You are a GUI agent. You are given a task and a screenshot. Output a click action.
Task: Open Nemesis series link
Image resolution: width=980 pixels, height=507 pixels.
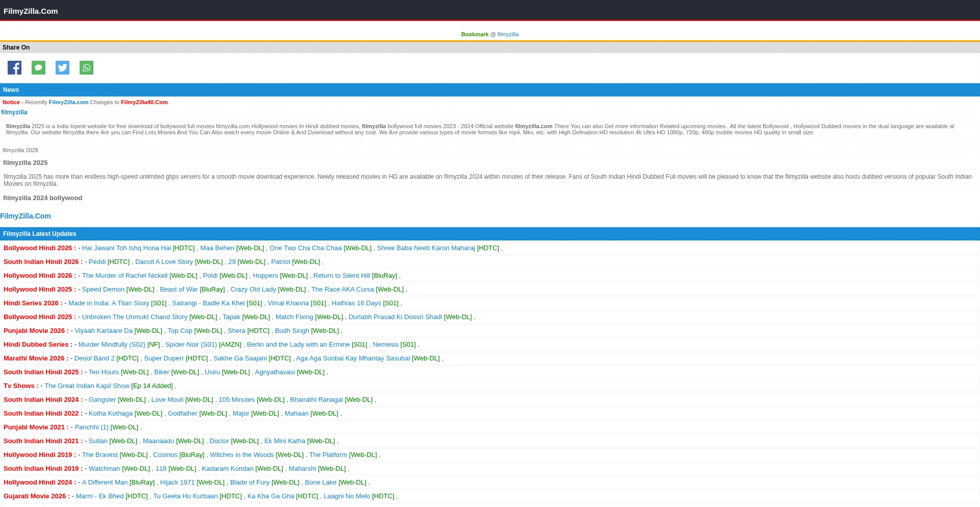385,345
